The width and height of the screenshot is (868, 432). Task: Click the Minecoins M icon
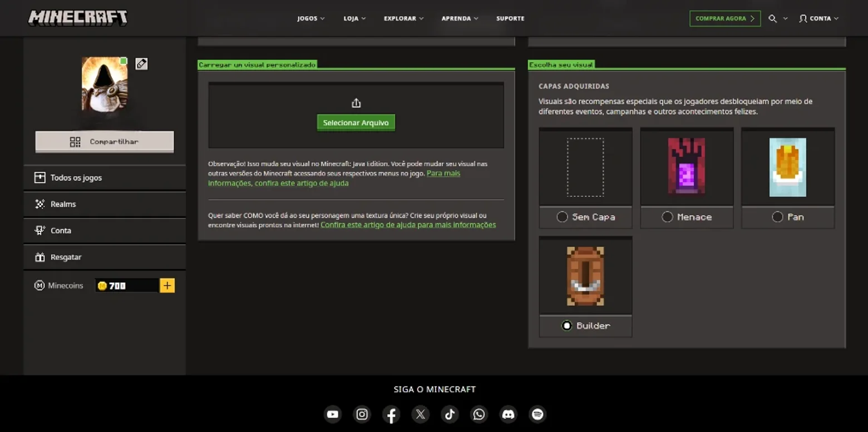tap(40, 286)
